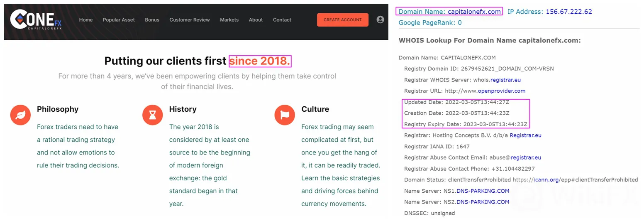Image resolution: width=644 pixels, height=221 pixels.
Task: Open the About page link
Action: [x=256, y=20]
